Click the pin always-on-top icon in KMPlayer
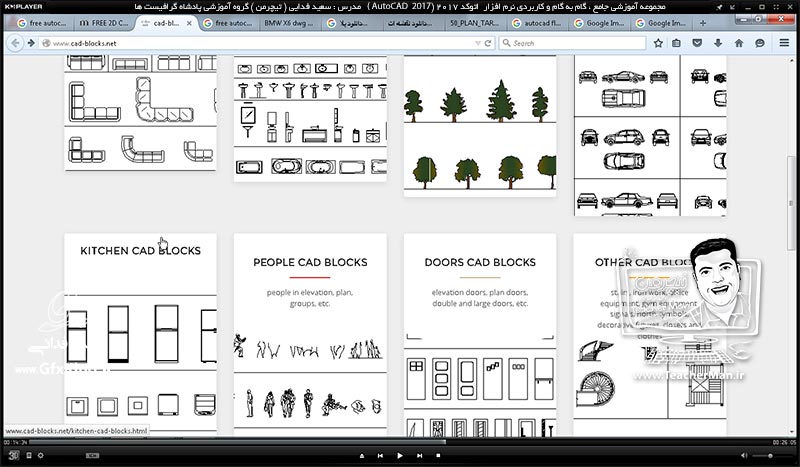The image size is (800, 467). pyautogui.click(x=719, y=7)
